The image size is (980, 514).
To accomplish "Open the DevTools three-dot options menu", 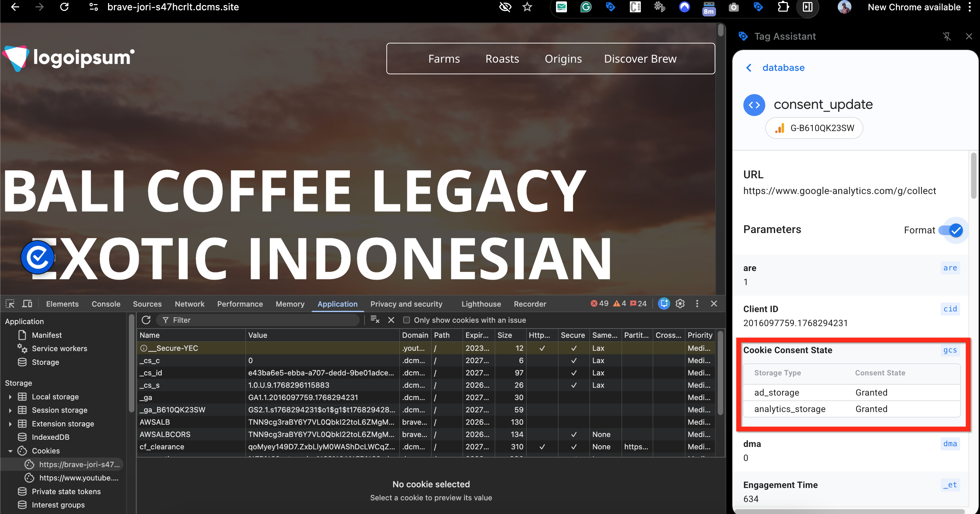I will [x=697, y=304].
